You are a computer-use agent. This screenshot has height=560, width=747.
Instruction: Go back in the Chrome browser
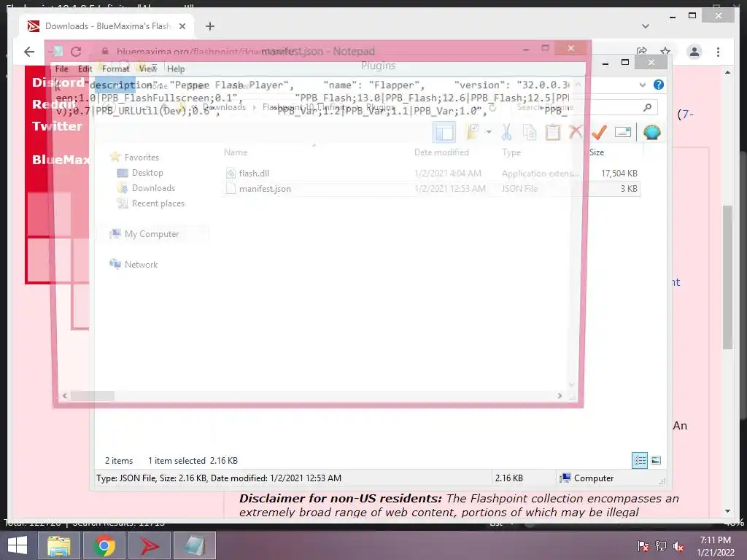point(29,52)
